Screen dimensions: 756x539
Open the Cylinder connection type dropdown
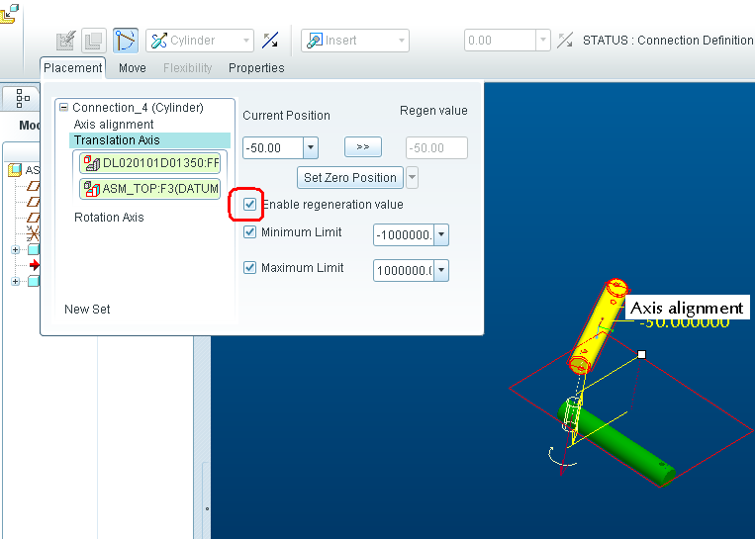tap(246, 41)
